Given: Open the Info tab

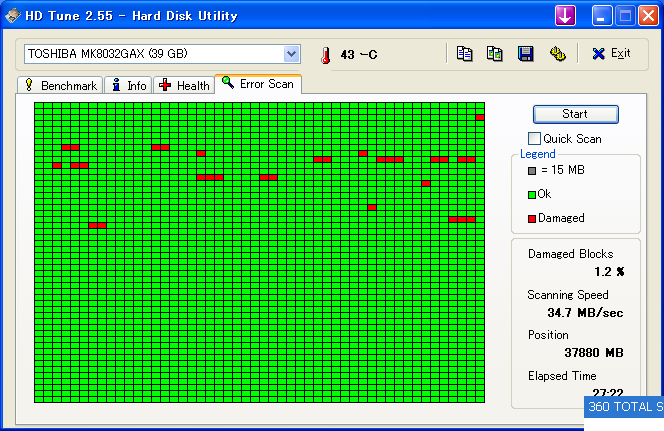Looking at the screenshot, I should pos(128,85).
